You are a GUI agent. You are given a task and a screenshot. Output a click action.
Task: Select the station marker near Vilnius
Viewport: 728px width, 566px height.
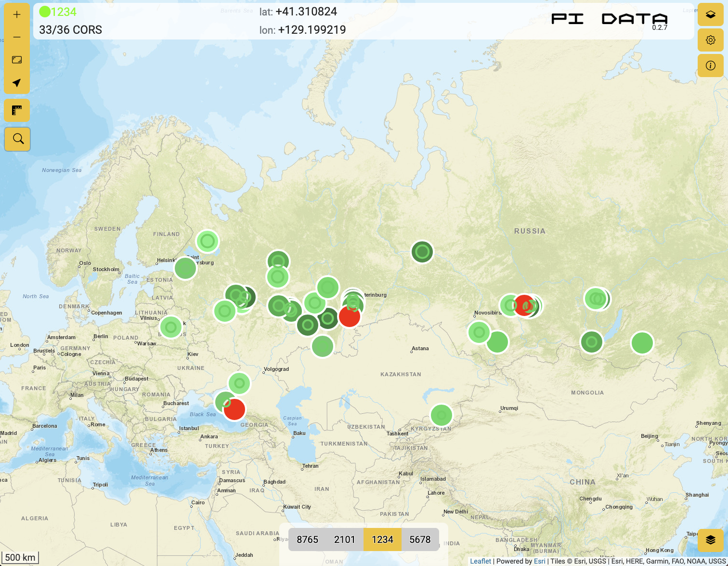pos(171,328)
